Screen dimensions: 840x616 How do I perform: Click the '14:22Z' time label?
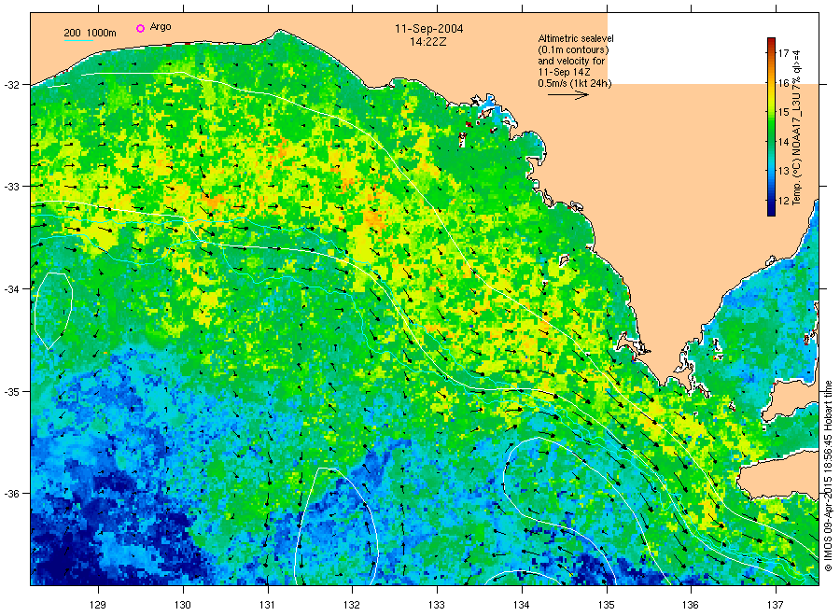428,41
